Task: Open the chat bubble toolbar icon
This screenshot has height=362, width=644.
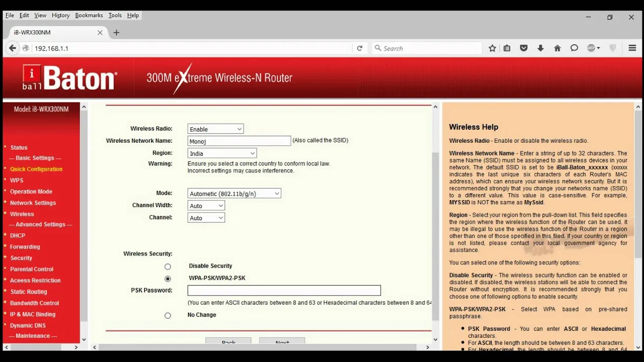Action: pyautogui.click(x=574, y=48)
